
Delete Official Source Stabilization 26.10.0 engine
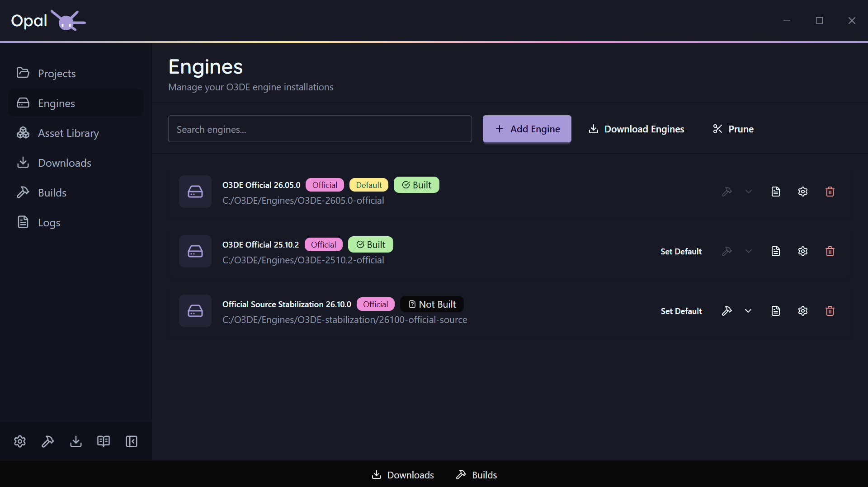tap(830, 311)
